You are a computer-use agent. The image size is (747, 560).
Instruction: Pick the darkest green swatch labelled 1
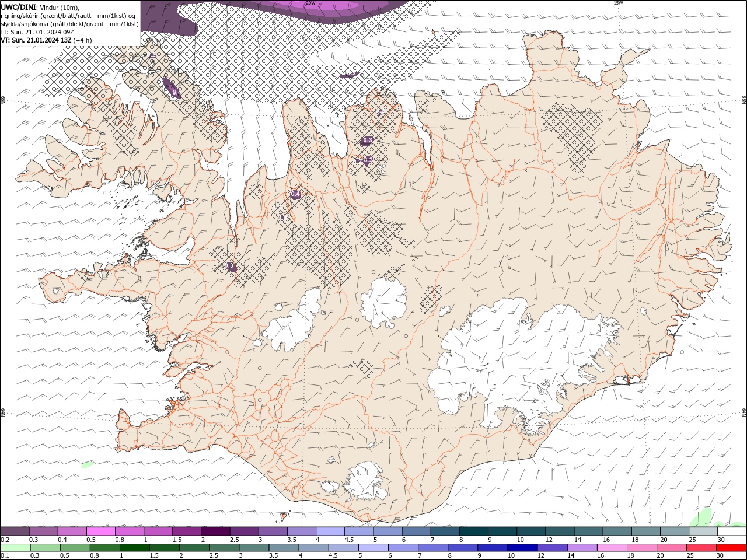click(135, 548)
